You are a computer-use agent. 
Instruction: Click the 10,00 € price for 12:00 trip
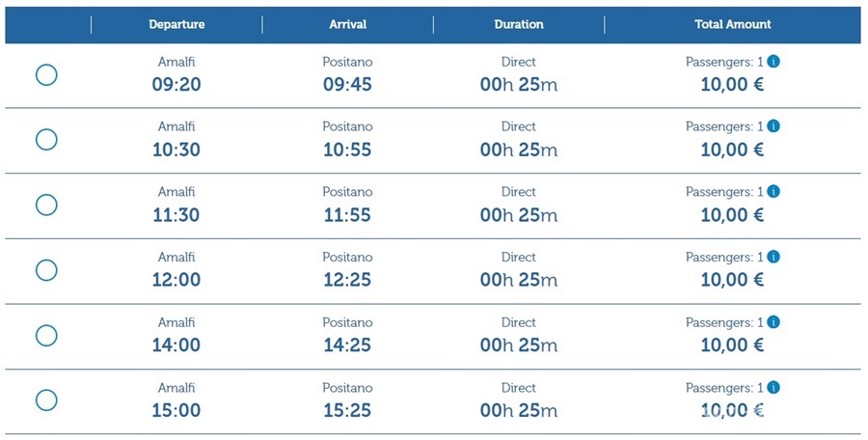pyautogui.click(x=732, y=280)
